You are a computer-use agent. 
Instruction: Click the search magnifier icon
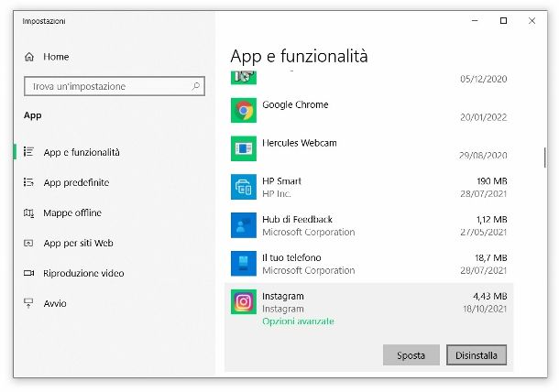coord(195,86)
